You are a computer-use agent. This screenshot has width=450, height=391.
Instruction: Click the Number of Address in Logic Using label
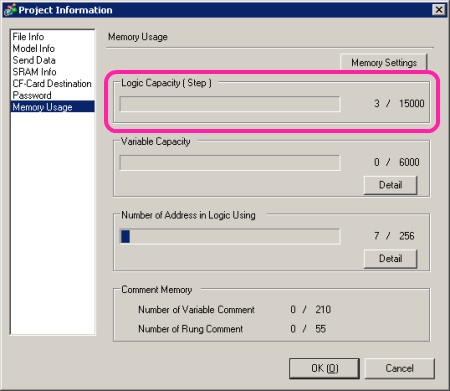point(188,215)
